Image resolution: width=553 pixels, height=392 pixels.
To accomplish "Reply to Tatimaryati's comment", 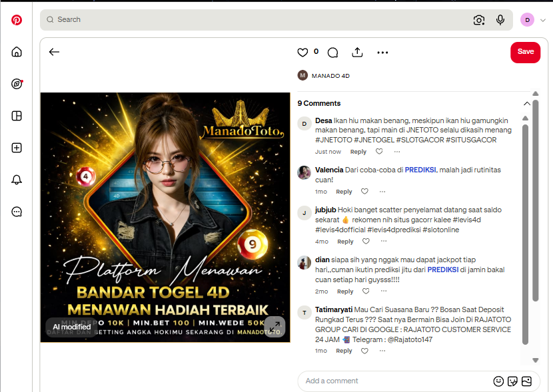I will pyautogui.click(x=344, y=351).
